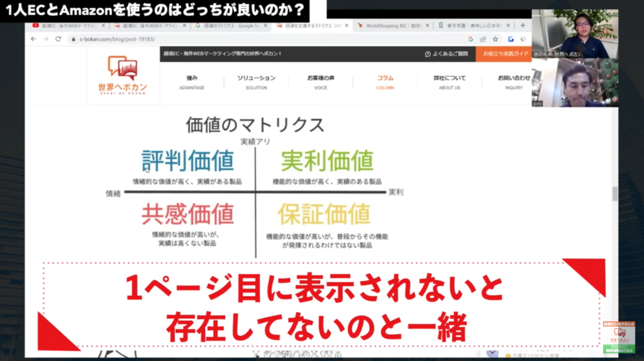Image resolution: width=644 pixels, height=361 pixels.
Task: Bookmark this page with the star icon
Action: point(496,40)
